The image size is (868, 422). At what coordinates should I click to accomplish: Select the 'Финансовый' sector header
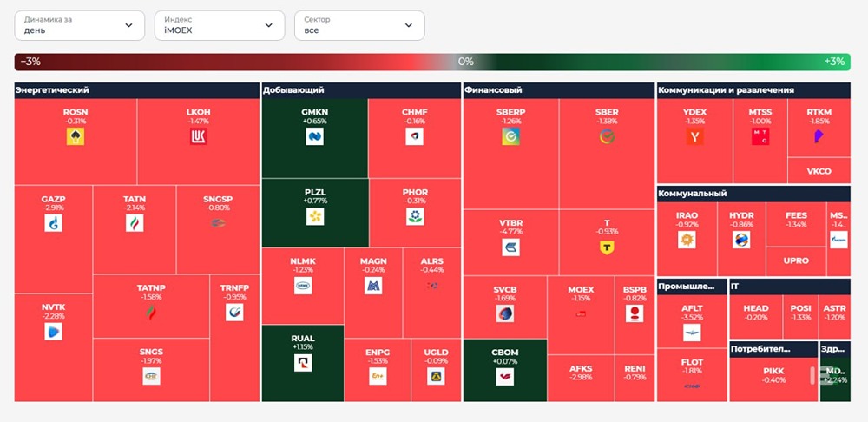point(558,90)
